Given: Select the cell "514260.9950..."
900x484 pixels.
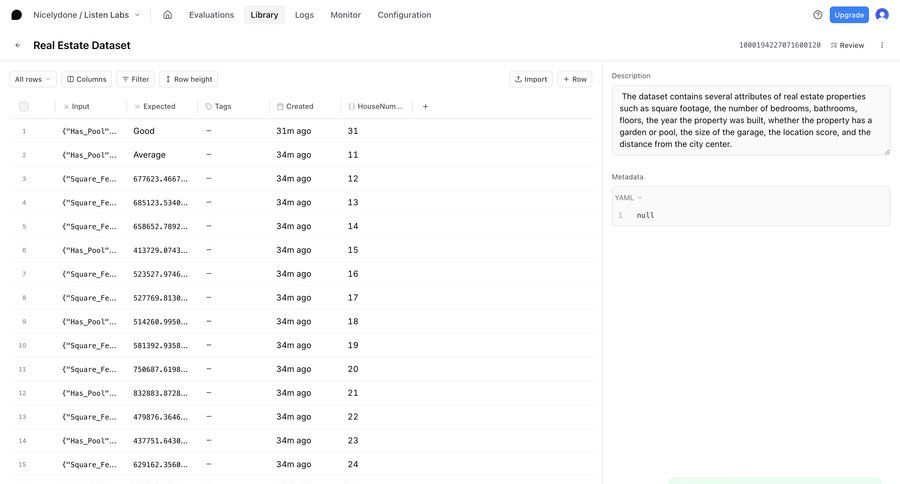Looking at the screenshot, I should (x=160, y=322).
